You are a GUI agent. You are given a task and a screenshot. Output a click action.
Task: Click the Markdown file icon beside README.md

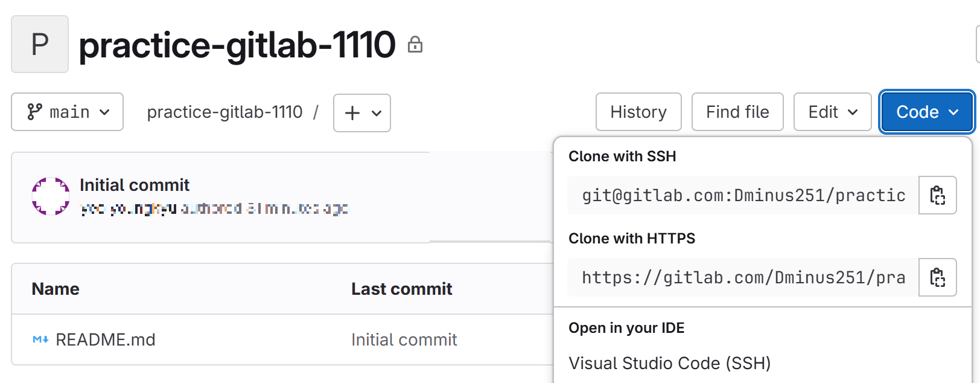tap(40, 340)
